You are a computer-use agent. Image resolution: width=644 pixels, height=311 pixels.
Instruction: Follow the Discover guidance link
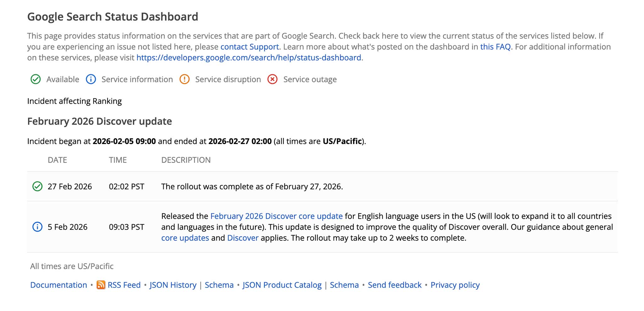[x=243, y=238]
